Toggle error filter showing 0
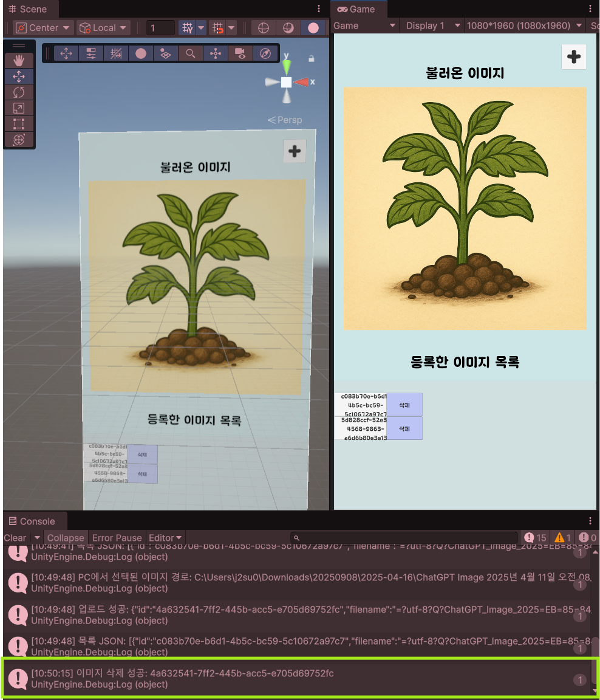The width and height of the screenshot is (600, 700). point(587,538)
